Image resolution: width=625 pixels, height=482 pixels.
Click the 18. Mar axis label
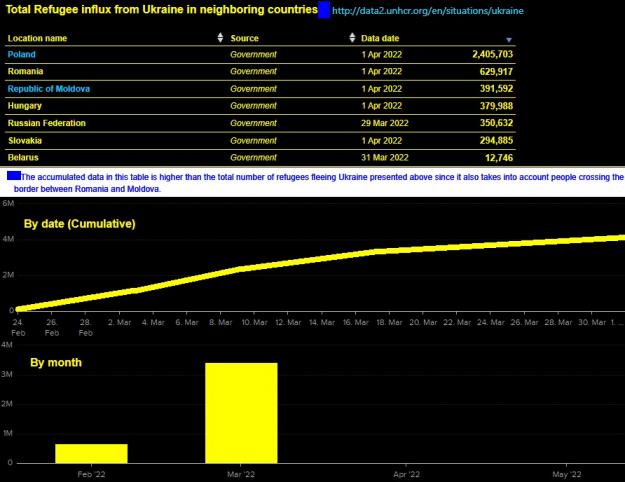tap(389, 322)
